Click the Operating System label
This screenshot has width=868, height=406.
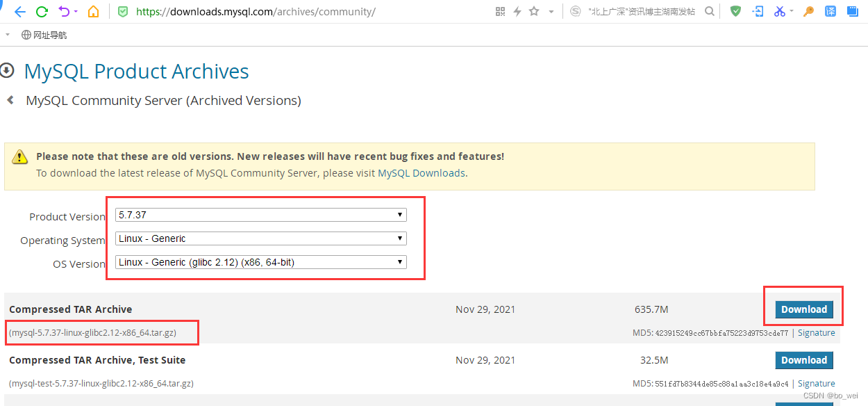[x=62, y=241]
